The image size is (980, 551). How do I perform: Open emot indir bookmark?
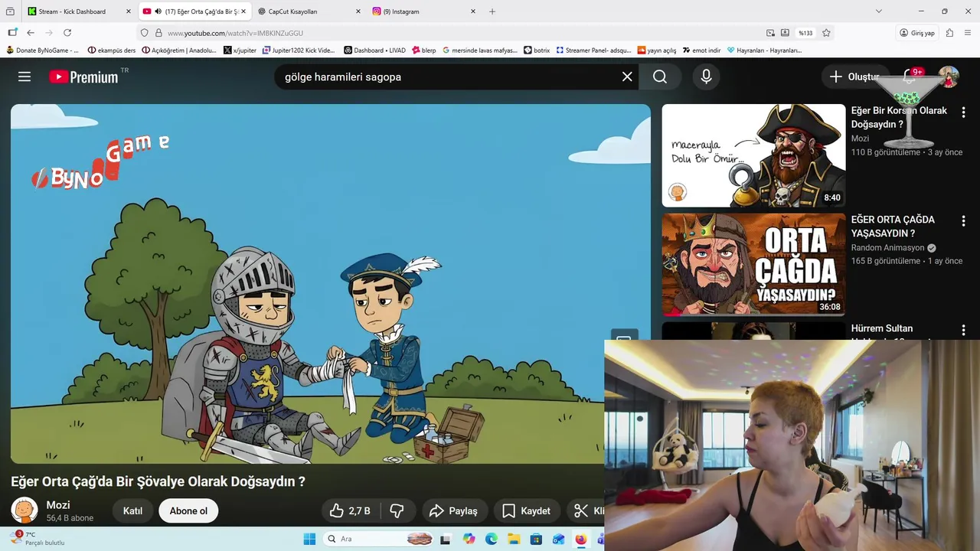[701, 51]
